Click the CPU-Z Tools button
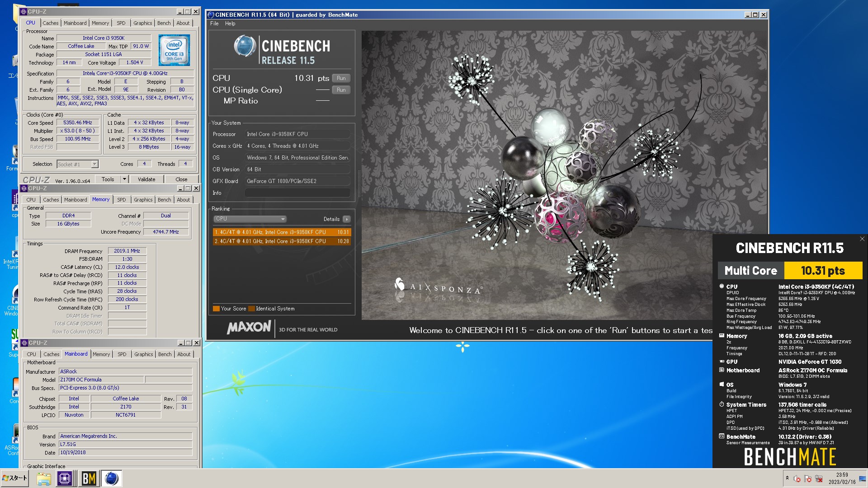This screenshot has height=488, width=868. coord(108,179)
